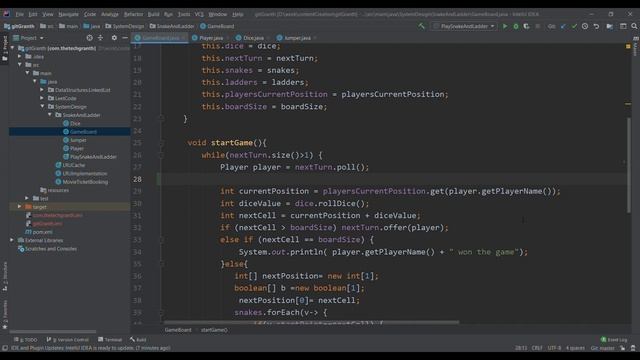640x360 pixels.
Task: Click the UTF-8 encoding in status bar
Action: (554, 348)
